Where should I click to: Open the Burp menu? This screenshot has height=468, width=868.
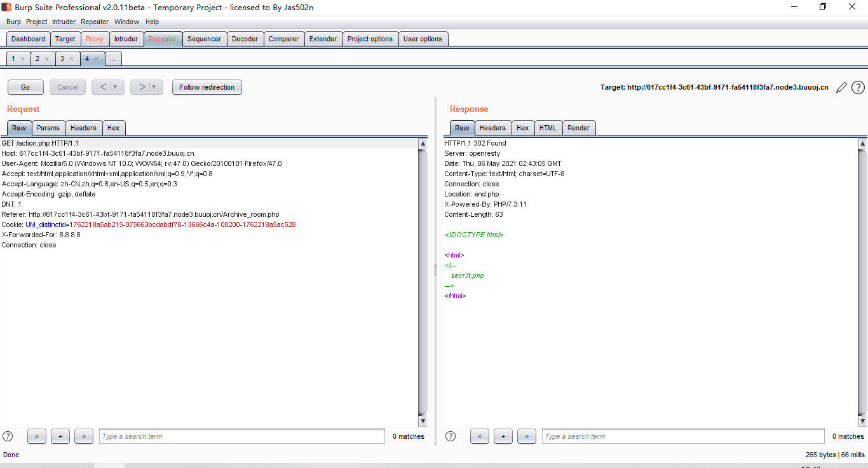[13, 22]
